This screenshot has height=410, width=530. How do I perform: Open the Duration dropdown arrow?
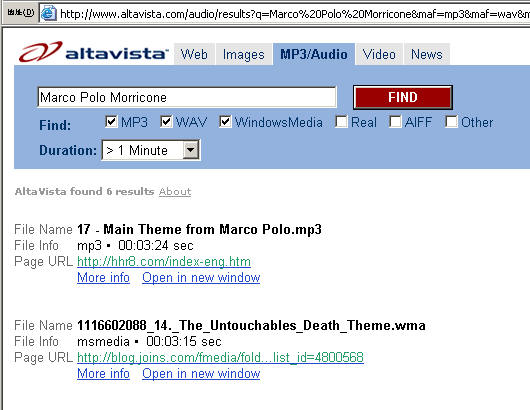pyautogui.click(x=191, y=150)
